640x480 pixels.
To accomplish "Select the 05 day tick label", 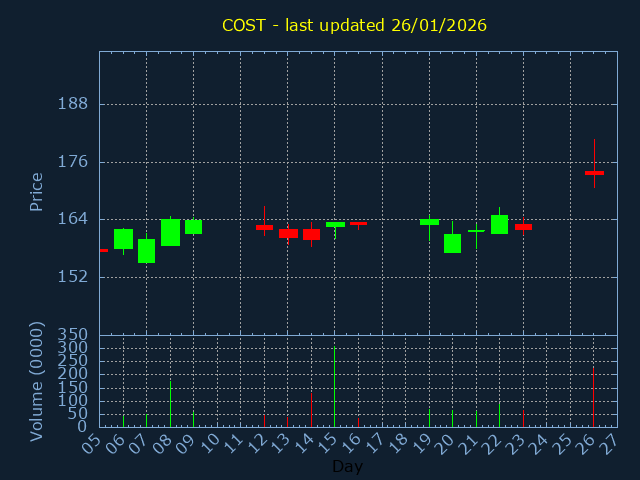I will click(x=91, y=443).
